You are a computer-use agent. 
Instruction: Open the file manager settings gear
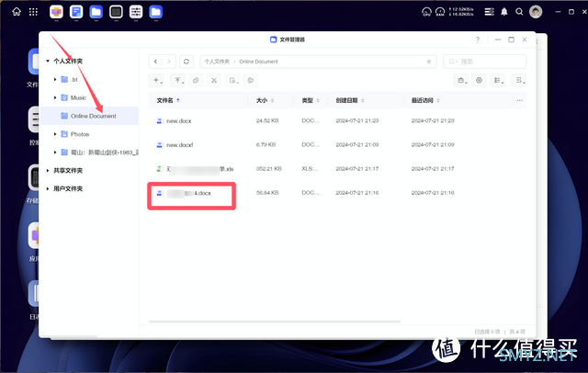click(x=479, y=80)
